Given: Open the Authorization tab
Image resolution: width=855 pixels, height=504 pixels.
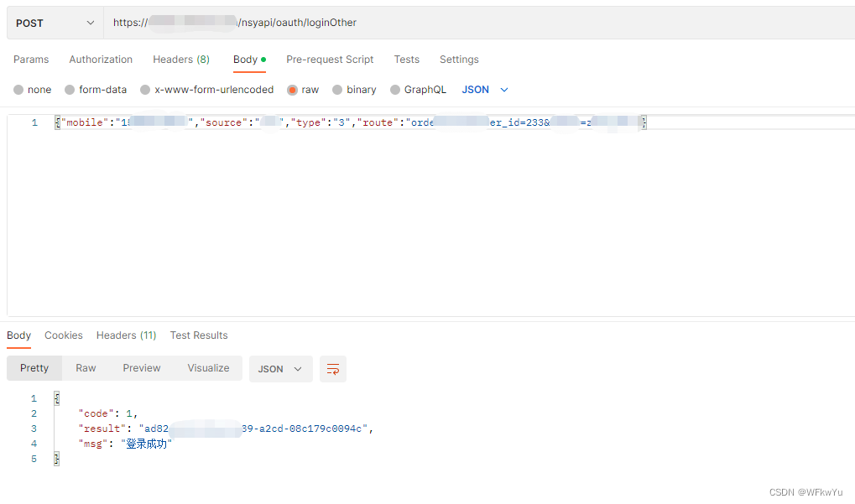Looking at the screenshot, I should (x=101, y=60).
